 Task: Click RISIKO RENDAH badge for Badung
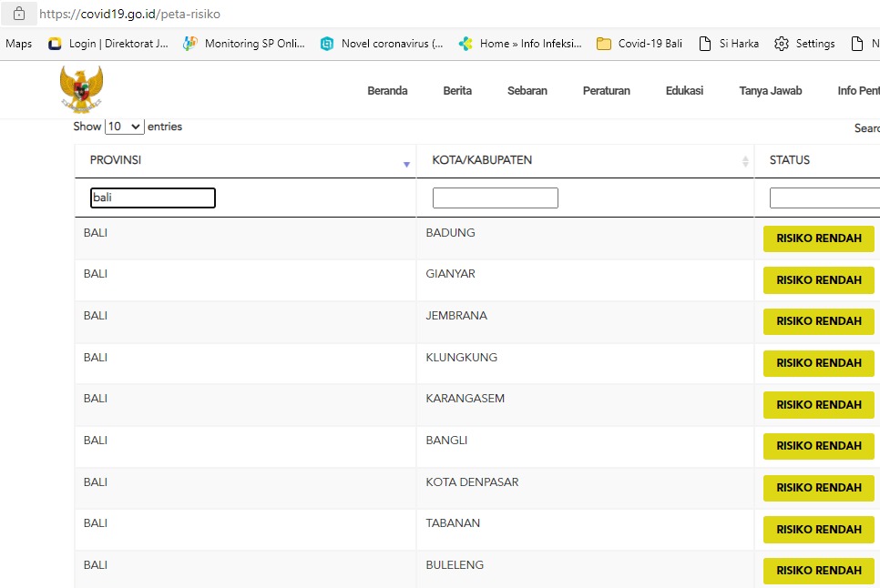[x=818, y=238]
